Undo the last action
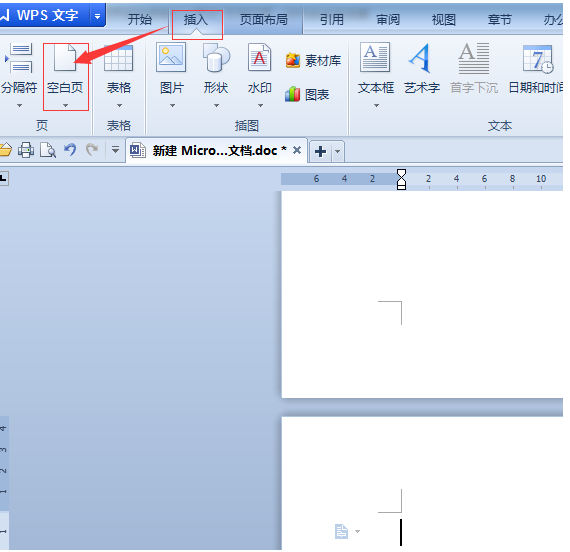 [71, 150]
